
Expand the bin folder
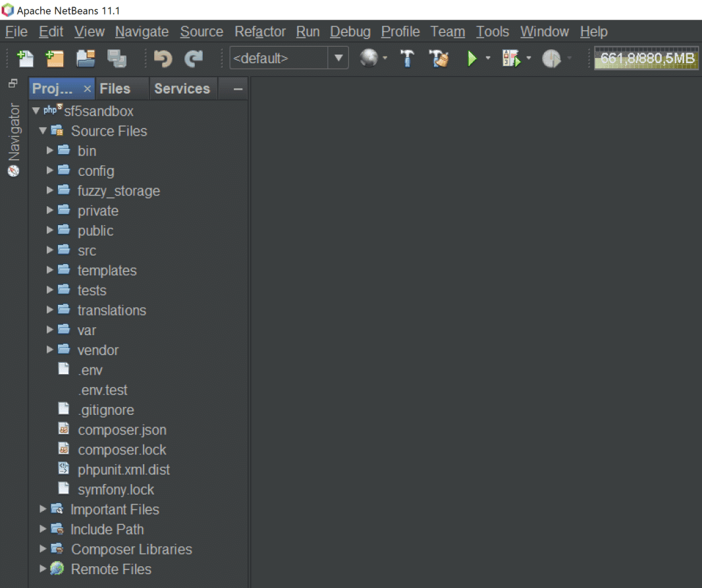tap(49, 150)
